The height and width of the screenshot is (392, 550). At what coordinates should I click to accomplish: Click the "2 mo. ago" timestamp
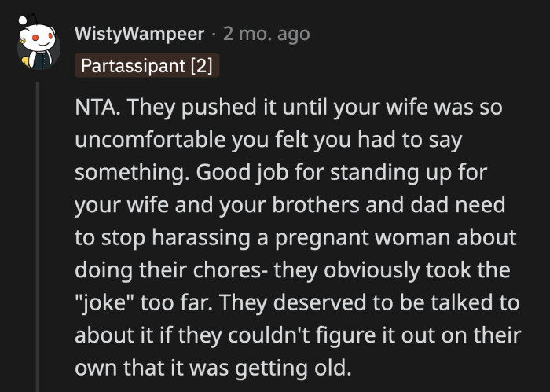tap(266, 35)
